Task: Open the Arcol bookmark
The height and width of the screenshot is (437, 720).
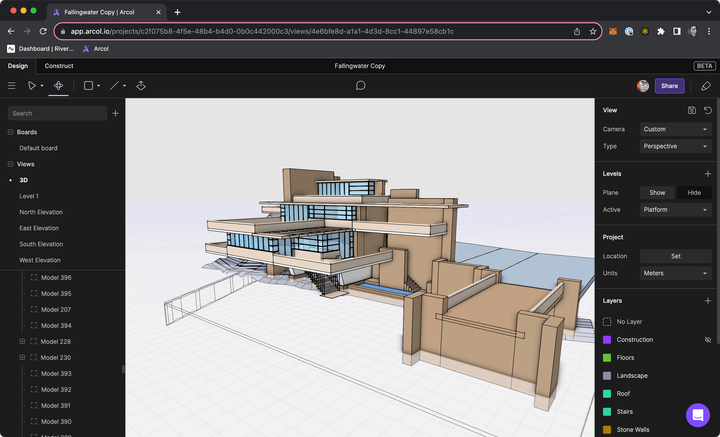Action: pyautogui.click(x=96, y=49)
